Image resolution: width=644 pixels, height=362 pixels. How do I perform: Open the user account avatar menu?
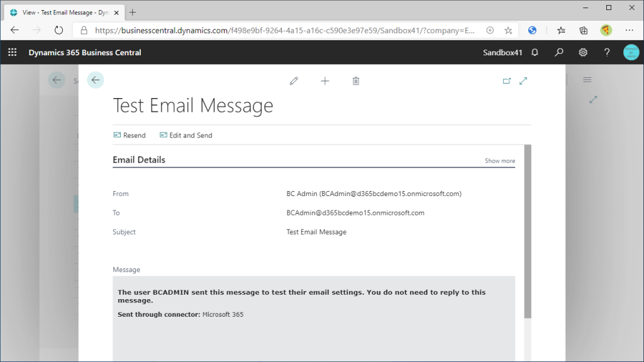pyautogui.click(x=631, y=52)
